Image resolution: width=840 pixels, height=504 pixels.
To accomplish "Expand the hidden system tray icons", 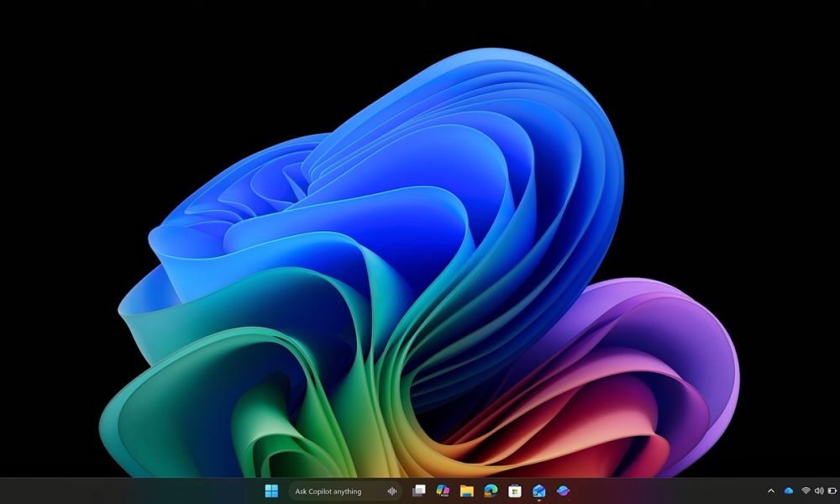I will click(771, 491).
